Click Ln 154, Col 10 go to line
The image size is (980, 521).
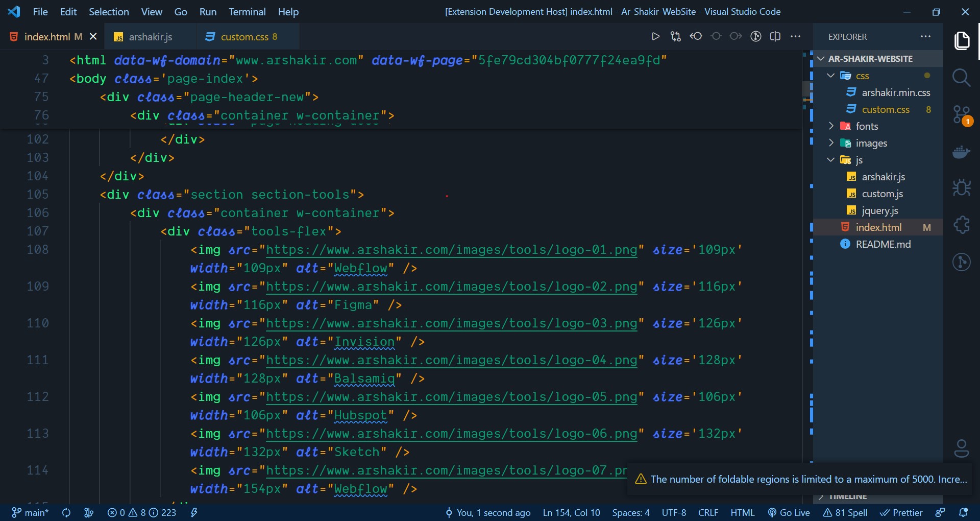click(x=571, y=512)
